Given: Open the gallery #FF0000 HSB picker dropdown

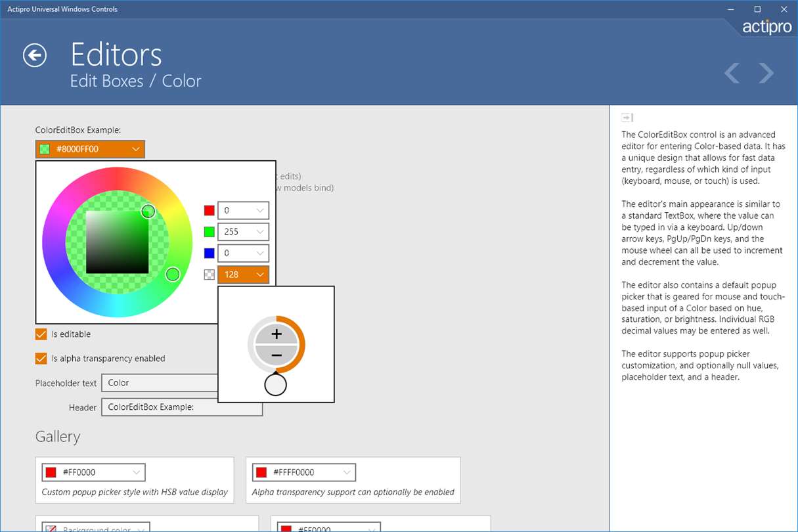Looking at the screenshot, I should click(137, 472).
